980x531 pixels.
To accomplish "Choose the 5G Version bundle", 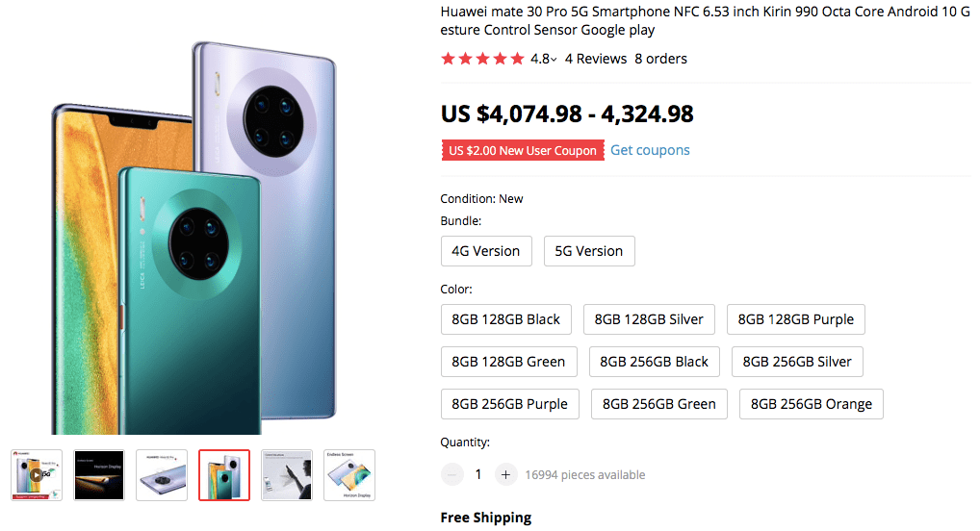I will pyautogui.click(x=589, y=251).
